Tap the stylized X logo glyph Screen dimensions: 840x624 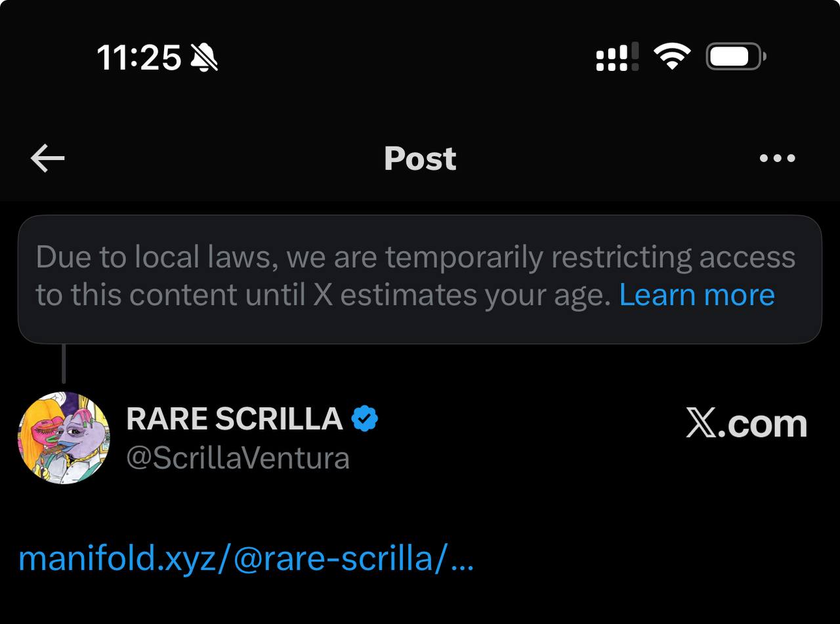(x=701, y=424)
